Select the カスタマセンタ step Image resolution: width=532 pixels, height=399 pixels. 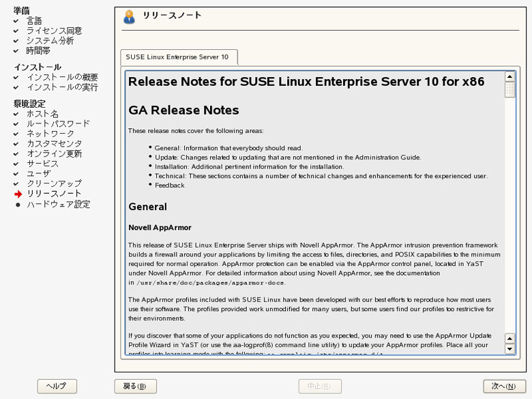coord(55,144)
